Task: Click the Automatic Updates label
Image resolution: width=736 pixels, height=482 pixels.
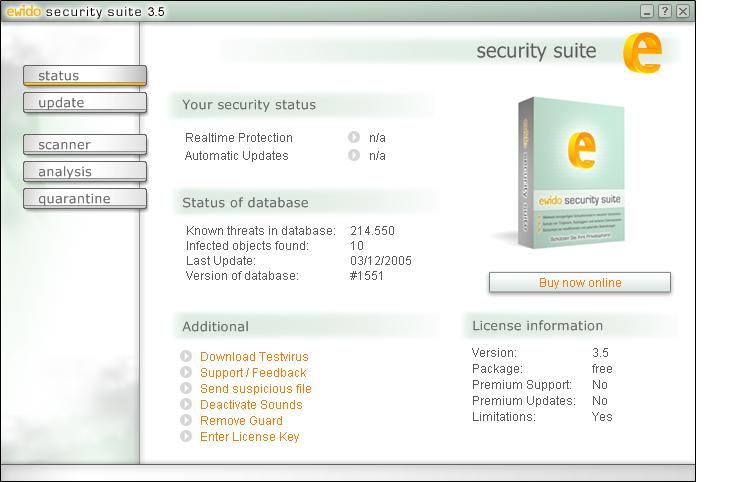Action: point(236,155)
